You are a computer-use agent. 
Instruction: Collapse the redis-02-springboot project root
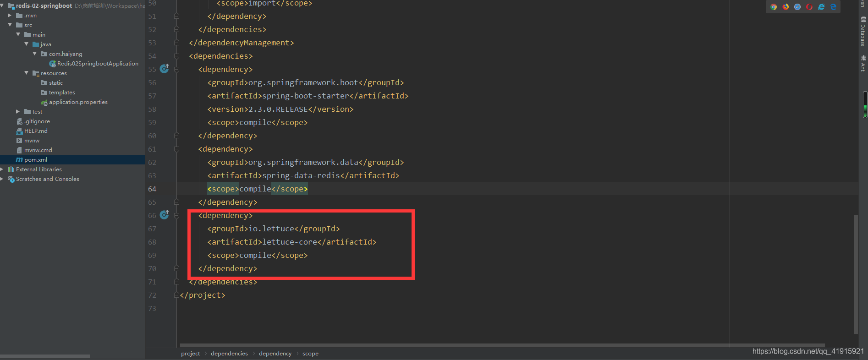click(x=2, y=5)
